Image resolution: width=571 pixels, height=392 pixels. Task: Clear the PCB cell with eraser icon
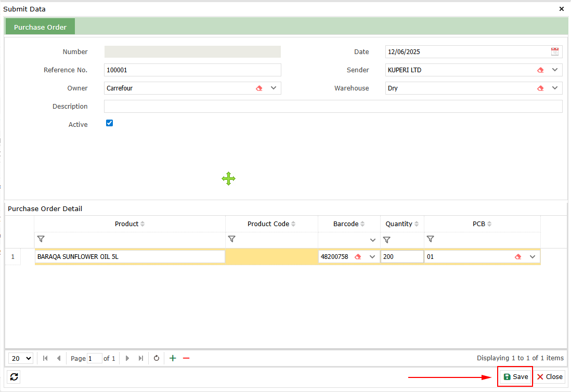(518, 257)
